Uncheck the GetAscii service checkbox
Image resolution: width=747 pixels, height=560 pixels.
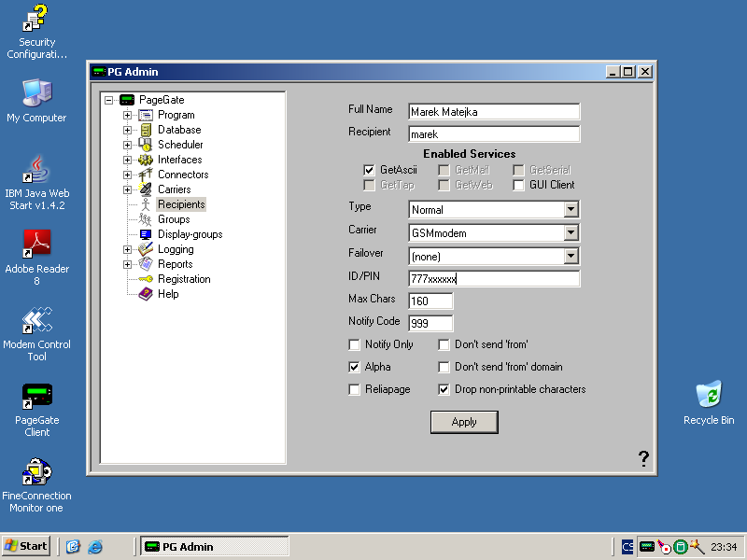click(x=369, y=170)
